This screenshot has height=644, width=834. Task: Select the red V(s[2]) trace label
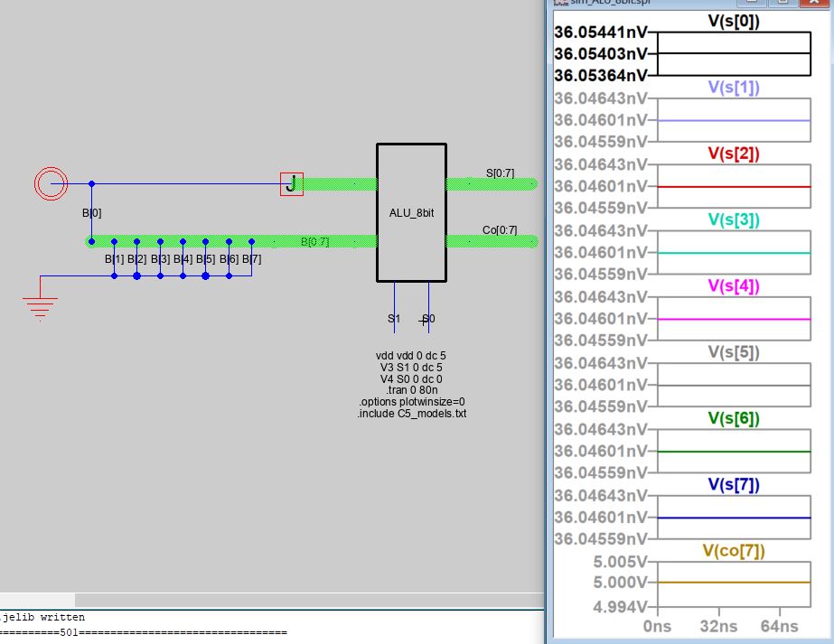(x=734, y=154)
